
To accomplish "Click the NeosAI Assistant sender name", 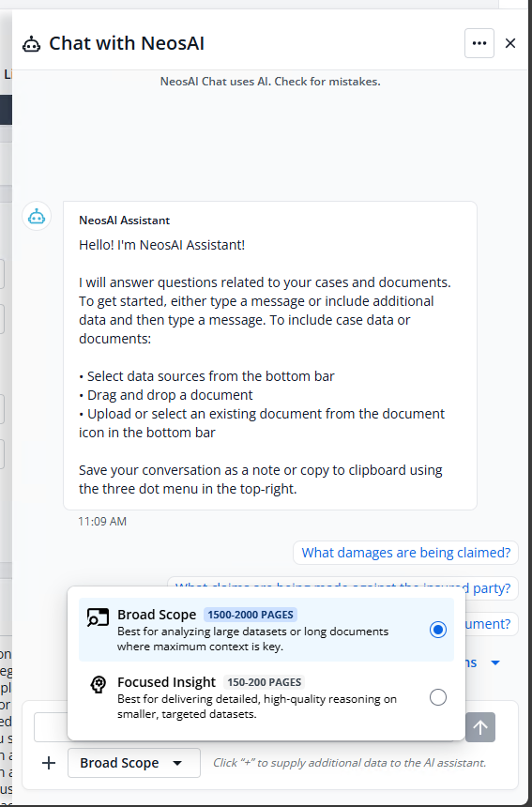I will (124, 221).
